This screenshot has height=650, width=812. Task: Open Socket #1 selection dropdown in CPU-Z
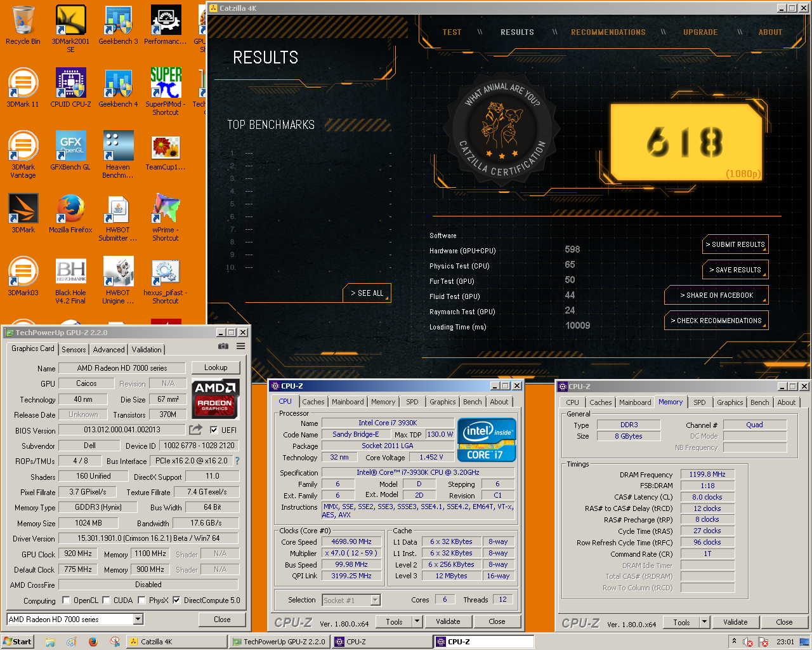[x=375, y=600]
